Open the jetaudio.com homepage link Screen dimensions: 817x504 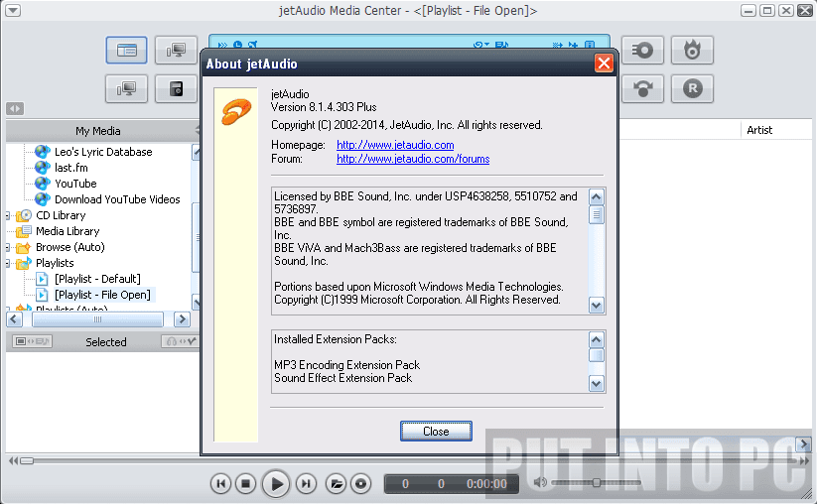395,145
